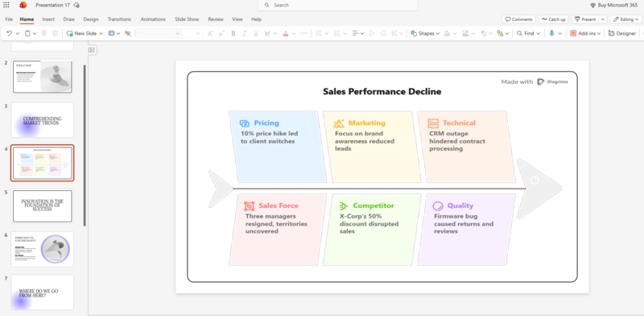Viewport: 644px width, 316px height.
Task: Switch to the Design tab
Action: 91,19
